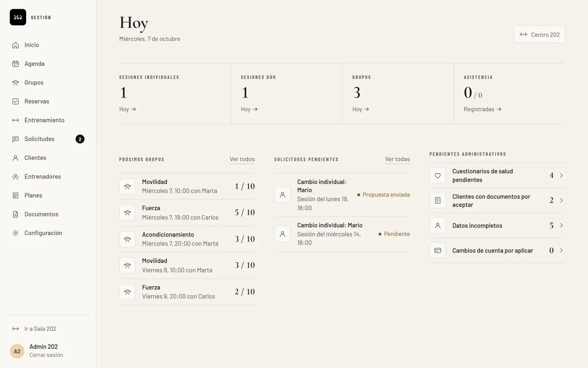Click the Grupos people icon in sidebar
This screenshot has width=588, height=368.
tap(15, 82)
